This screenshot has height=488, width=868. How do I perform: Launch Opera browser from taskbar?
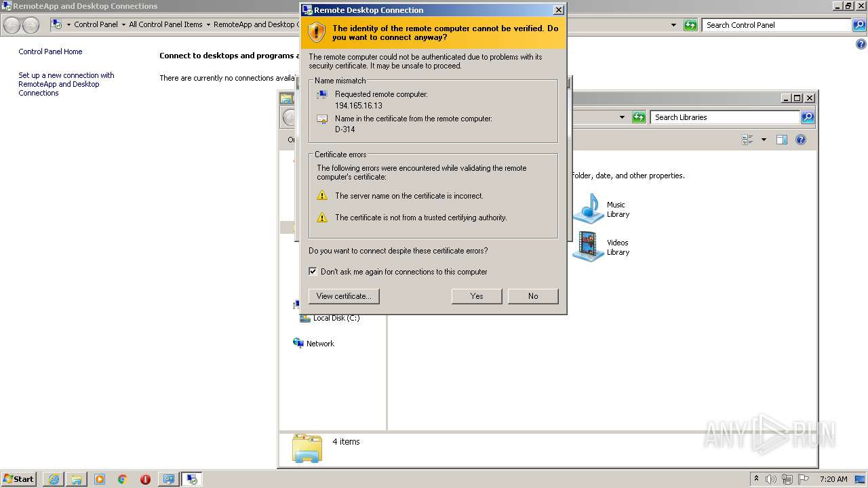click(x=145, y=479)
